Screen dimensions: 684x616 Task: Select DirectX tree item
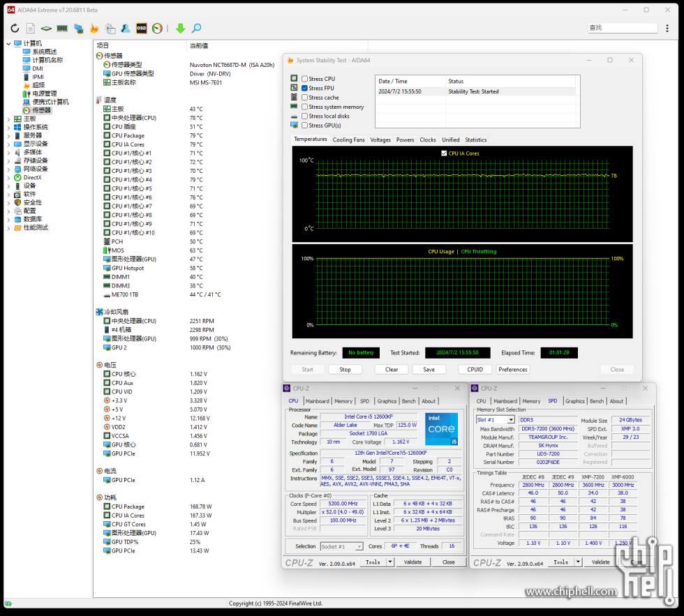[x=32, y=177]
